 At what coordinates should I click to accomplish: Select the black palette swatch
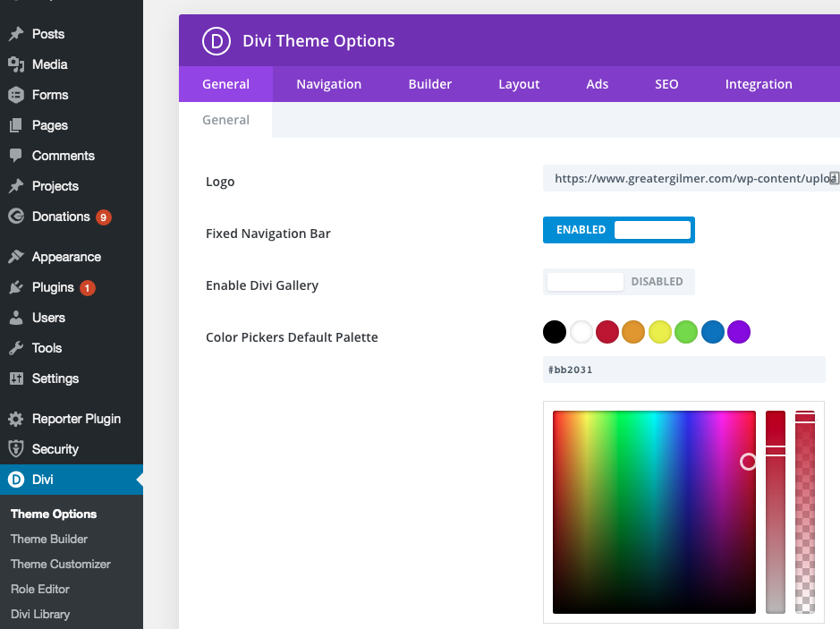tap(555, 332)
